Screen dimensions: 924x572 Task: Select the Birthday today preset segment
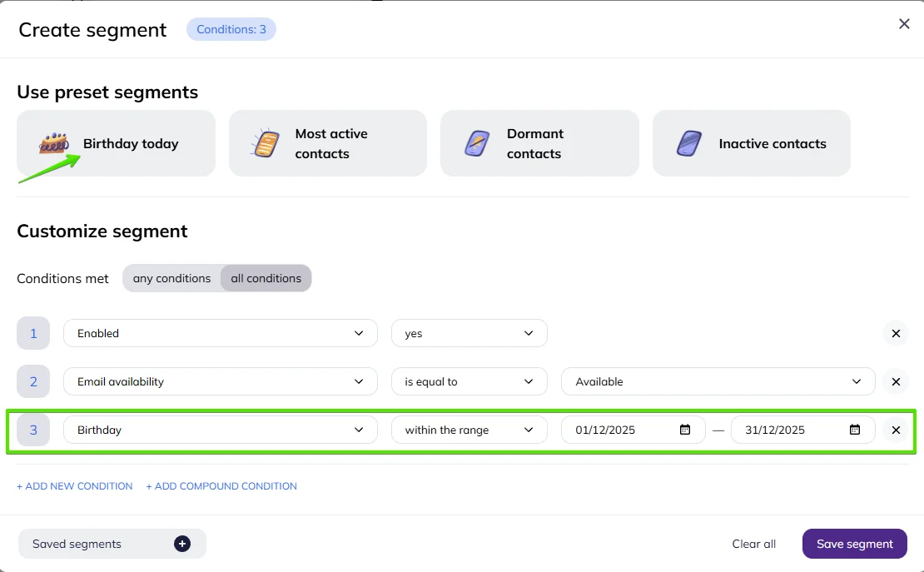(116, 143)
